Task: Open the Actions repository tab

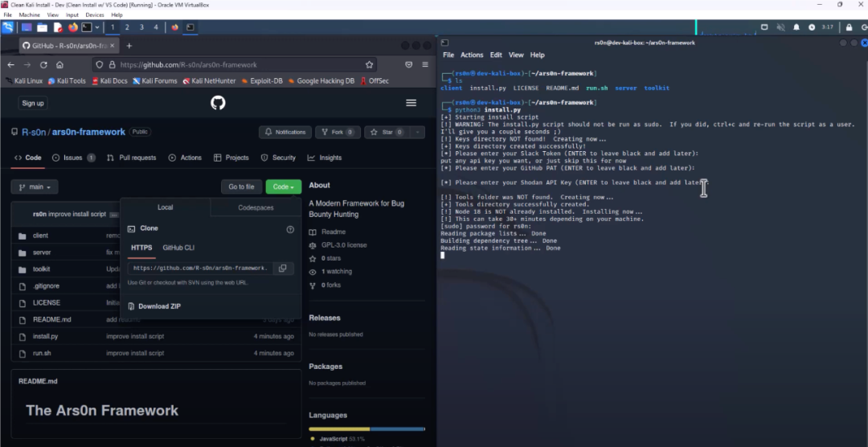Action: [x=185, y=158]
